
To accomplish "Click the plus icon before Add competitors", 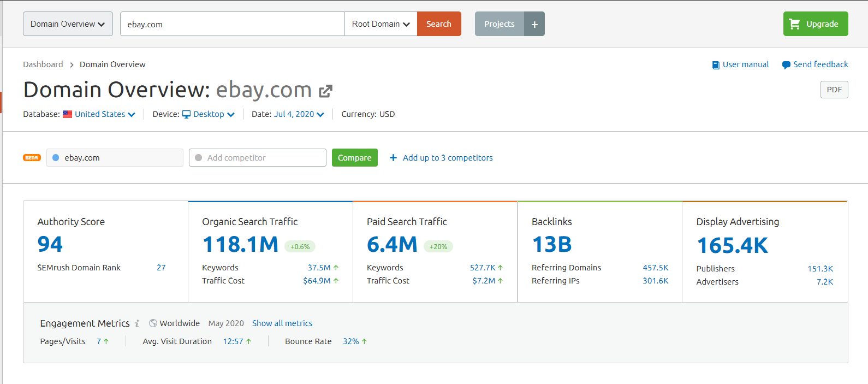I will point(393,158).
